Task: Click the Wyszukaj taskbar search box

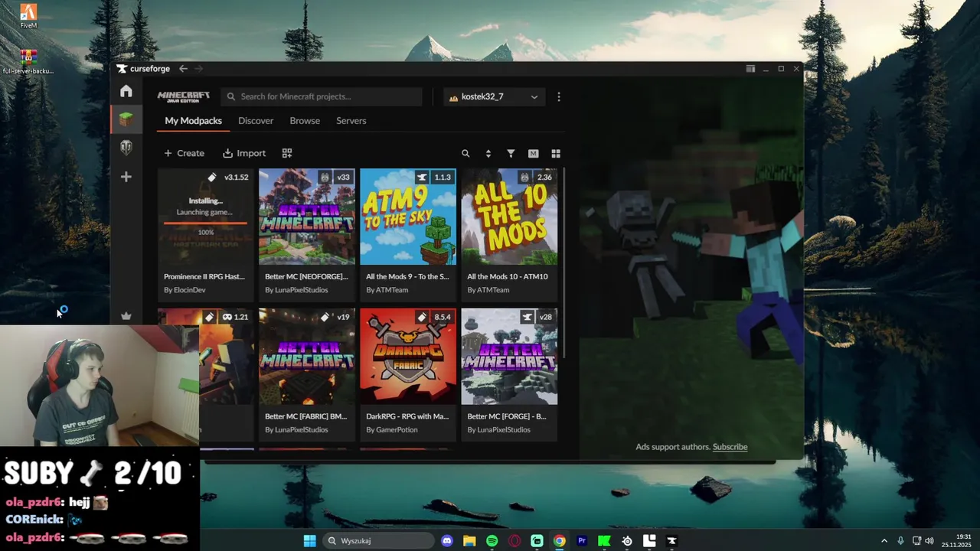Action: (377, 541)
